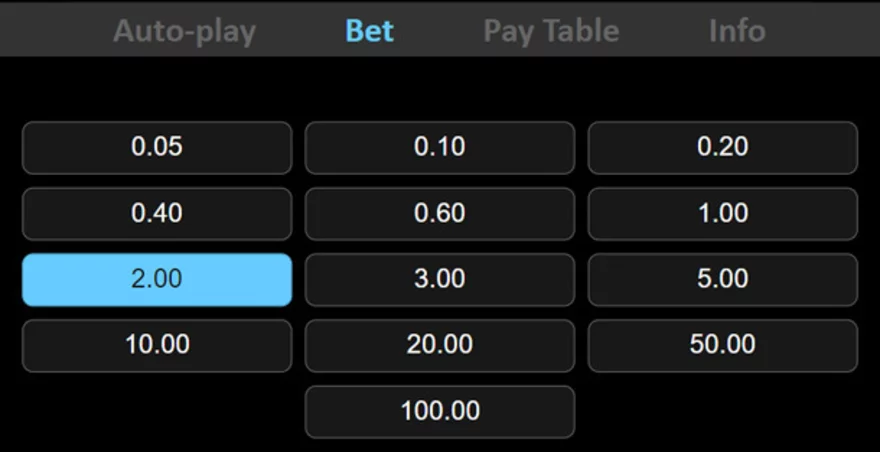Open the Pay Table tab

pyautogui.click(x=551, y=31)
